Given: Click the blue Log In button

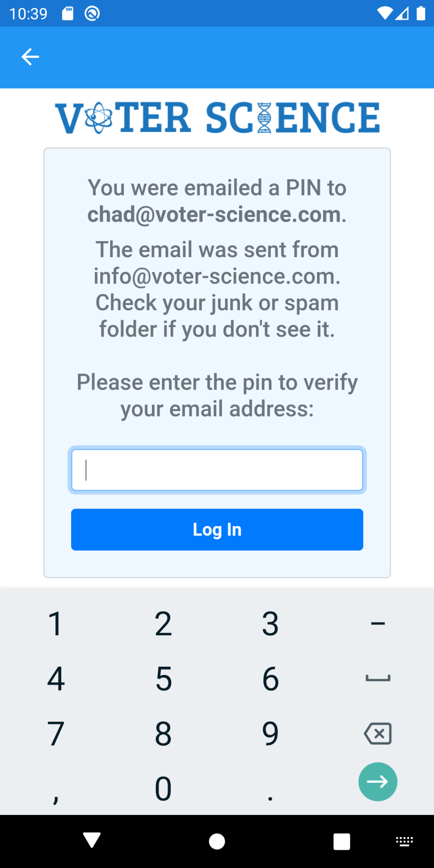Looking at the screenshot, I should click(217, 529).
